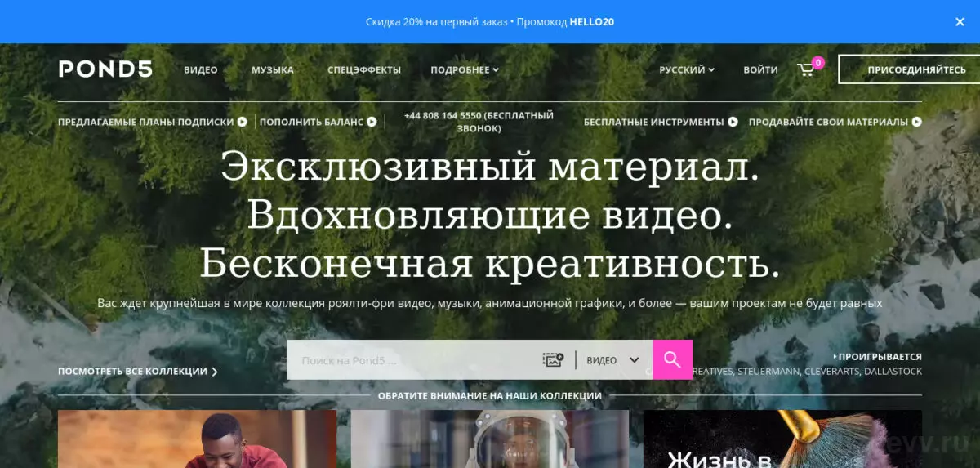
Task: Dismiss the HELLO20 promo banner
Action: click(960, 22)
